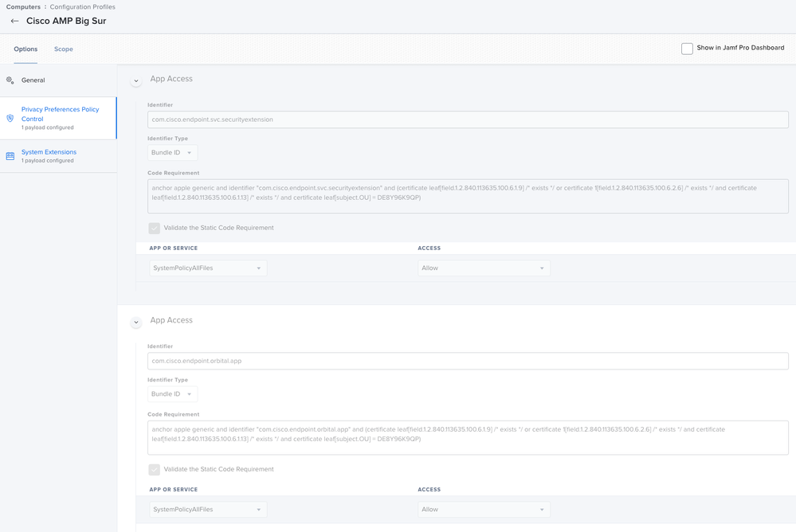
Task: Click the Cisco AMP Big Sur title
Action: [x=66, y=21]
